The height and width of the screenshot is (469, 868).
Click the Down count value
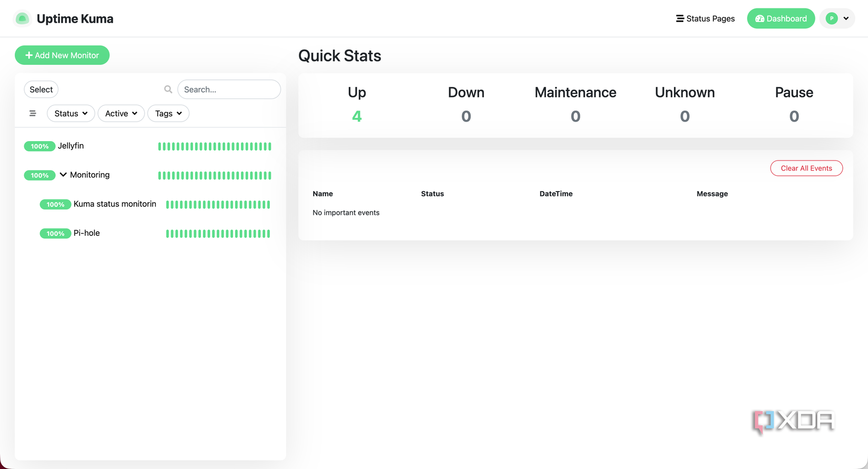466,116
